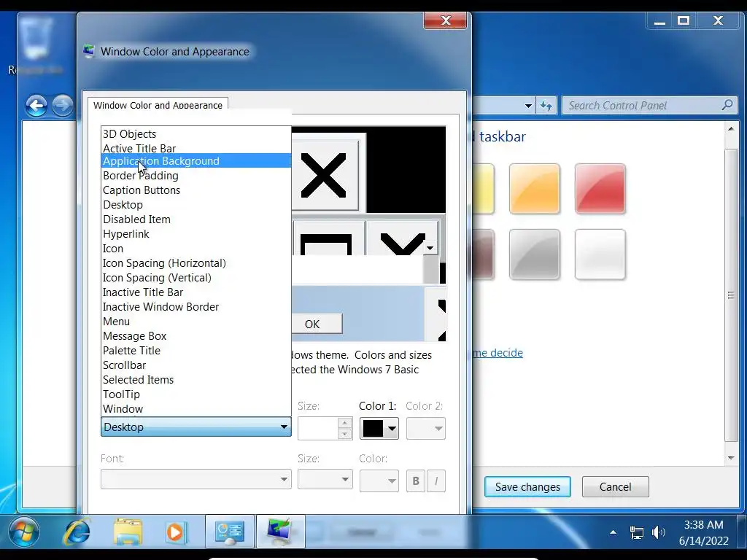
Task: Click the Control Panel vertical scrollbar
Action: tap(731, 295)
